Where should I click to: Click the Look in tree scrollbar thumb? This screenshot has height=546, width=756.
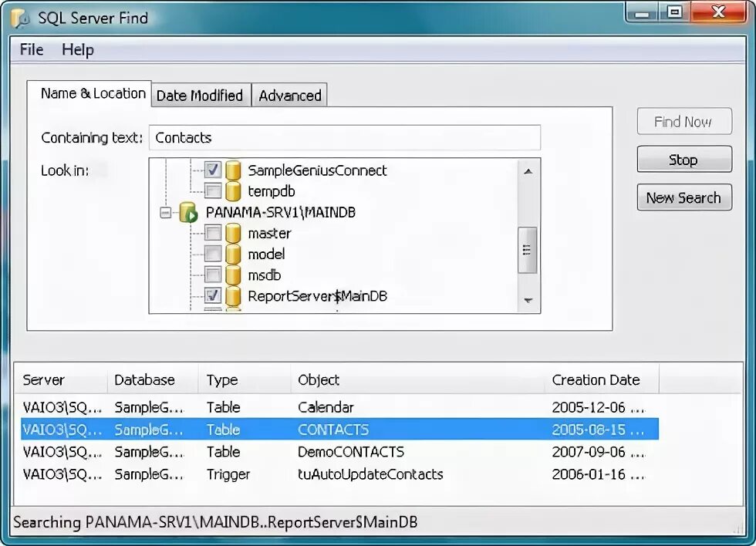(528, 250)
